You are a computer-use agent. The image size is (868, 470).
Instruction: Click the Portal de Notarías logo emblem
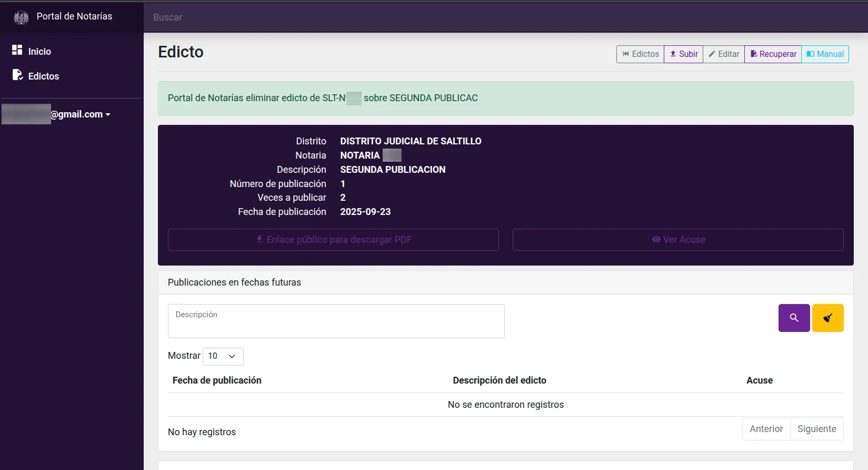click(x=21, y=17)
